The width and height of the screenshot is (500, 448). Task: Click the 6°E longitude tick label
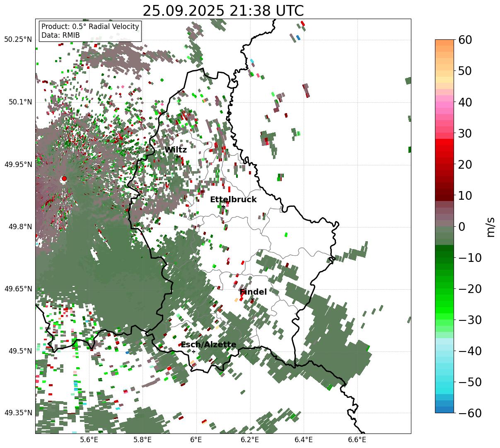tap(196, 440)
